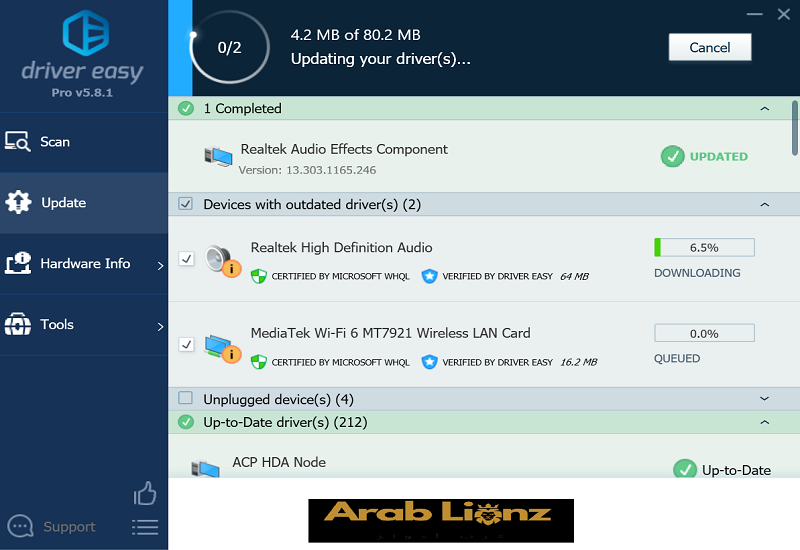Click the ACP HDA Node device icon
This screenshot has height=550, width=800.
coord(206,468)
